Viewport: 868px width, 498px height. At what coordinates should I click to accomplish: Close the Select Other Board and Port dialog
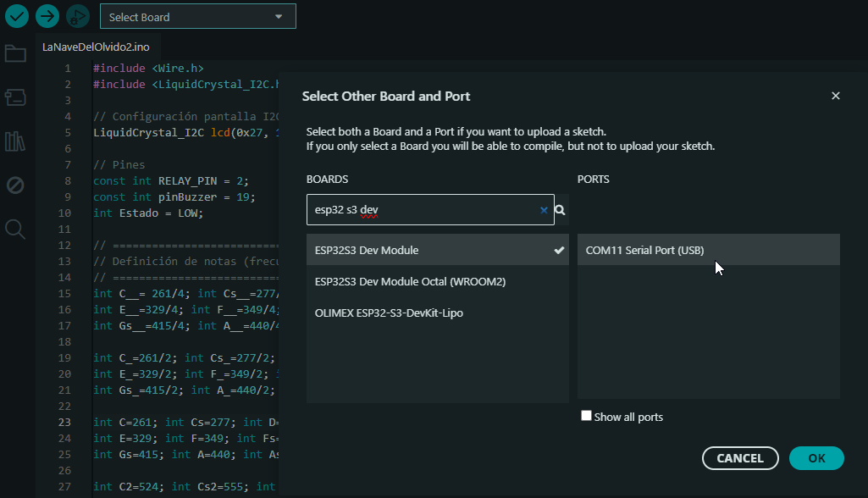[x=835, y=96]
